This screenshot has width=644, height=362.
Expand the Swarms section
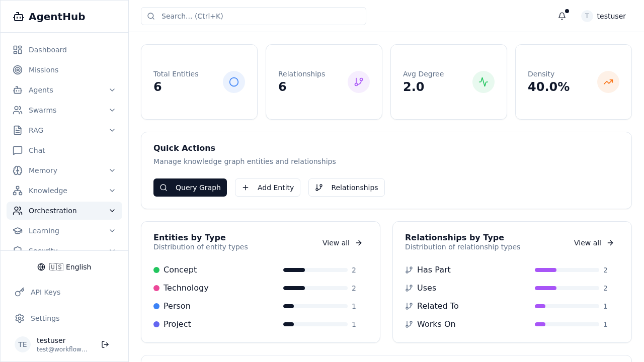pos(112,110)
